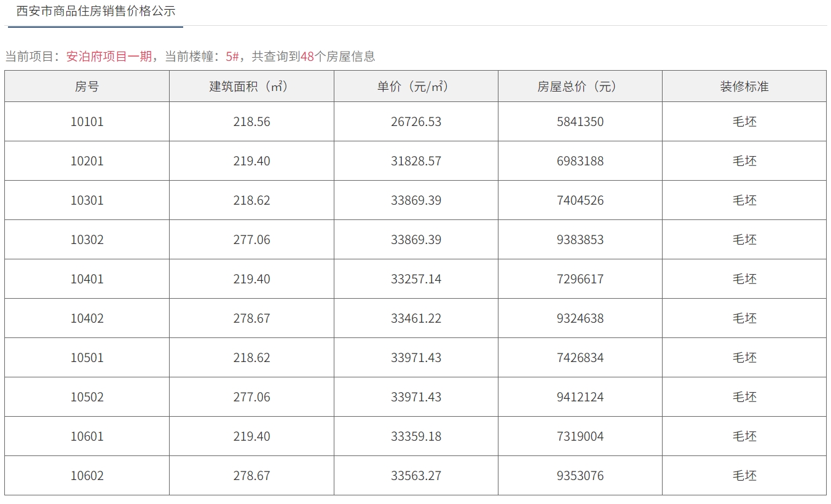Screen dimensions: 831x504
Task: Select the 建筑面积 (㎡) column header
Action: (x=251, y=87)
